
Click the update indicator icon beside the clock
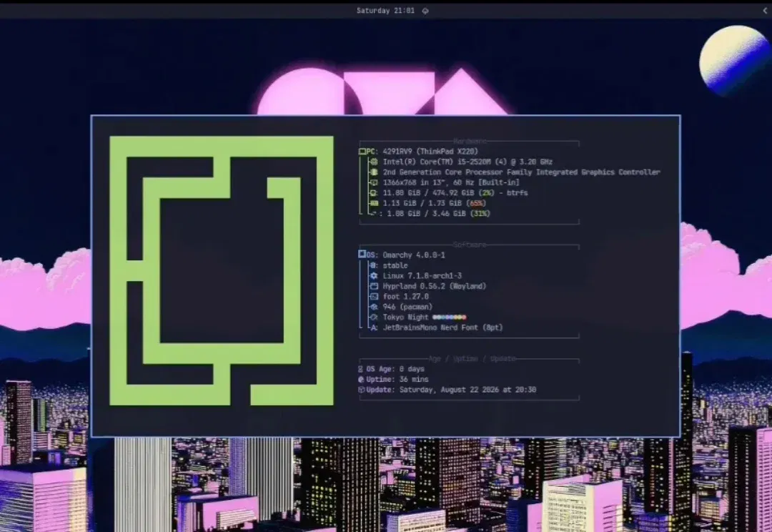[x=425, y=11]
